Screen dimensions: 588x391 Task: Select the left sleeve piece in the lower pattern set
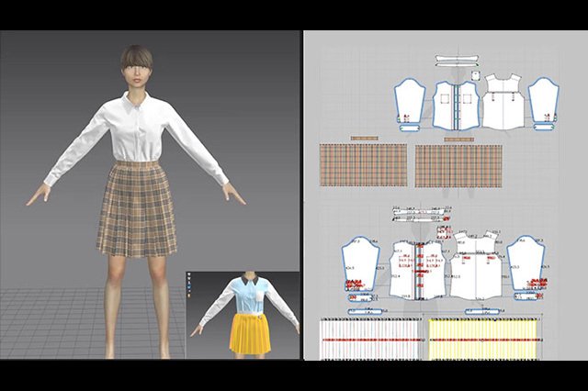tap(360, 263)
